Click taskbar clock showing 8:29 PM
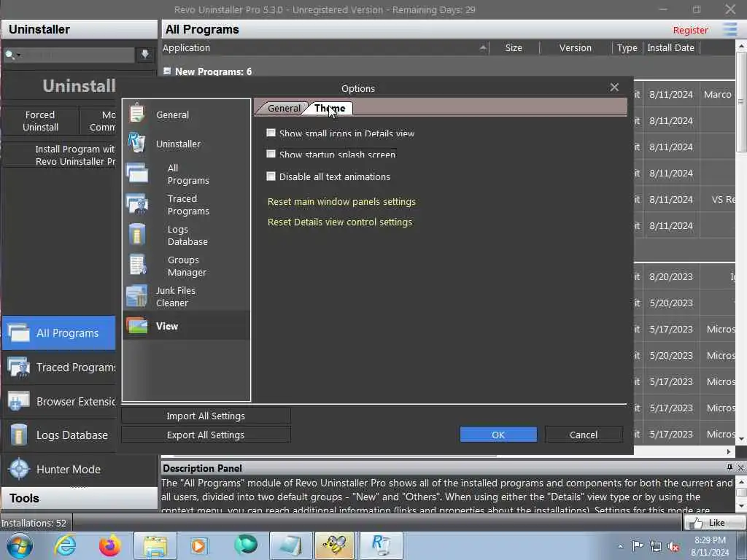This screenshot has width=747, height=560. 710,546
